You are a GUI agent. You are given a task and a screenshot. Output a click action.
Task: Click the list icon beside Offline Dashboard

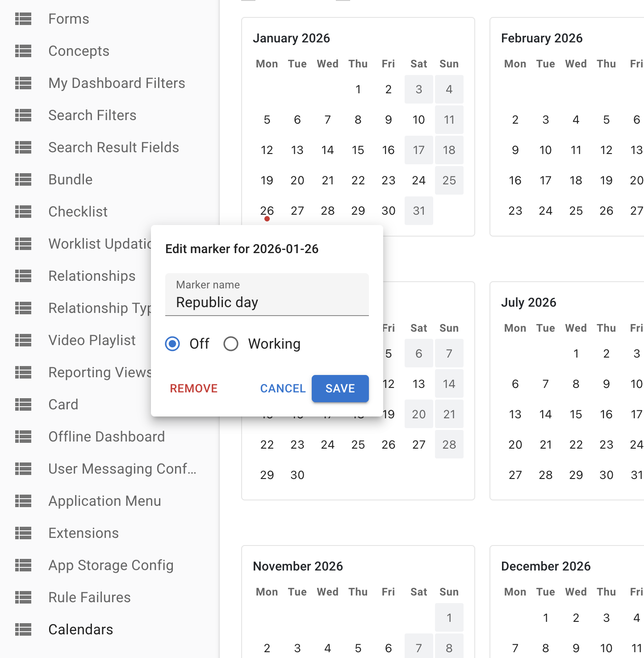click(x=23, y=437)
